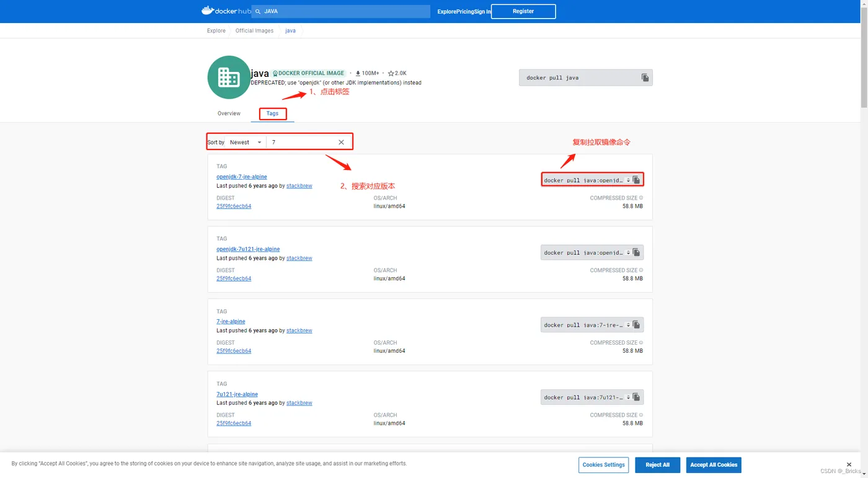Click Sign In in top navigation

point(483,11)
